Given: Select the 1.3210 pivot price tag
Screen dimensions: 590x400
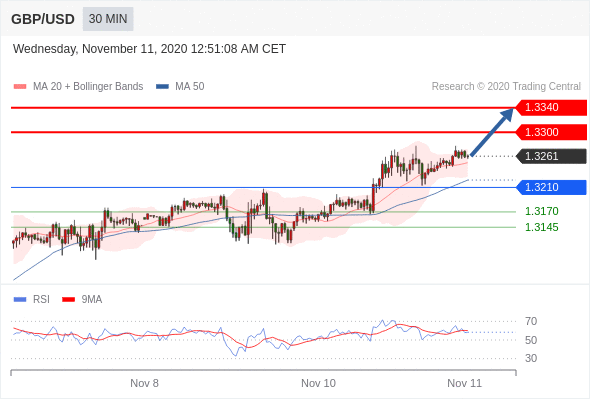Looking at the screenshot, I should point(551,187).
